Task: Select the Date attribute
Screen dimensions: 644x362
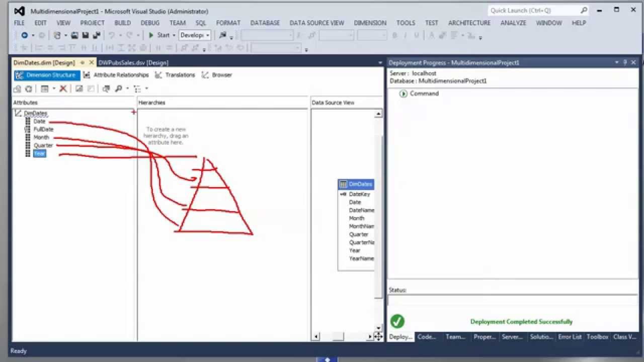Action: click(x=39, y=121)
